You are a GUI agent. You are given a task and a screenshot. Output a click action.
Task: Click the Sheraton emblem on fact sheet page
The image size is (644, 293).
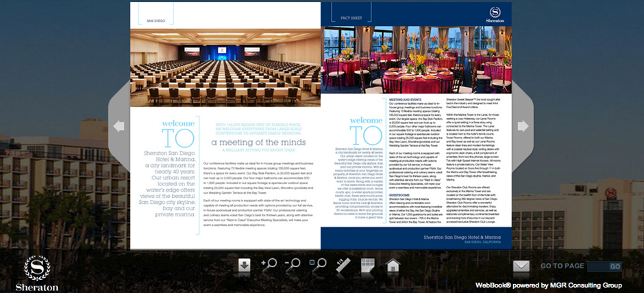pos(495,14)
